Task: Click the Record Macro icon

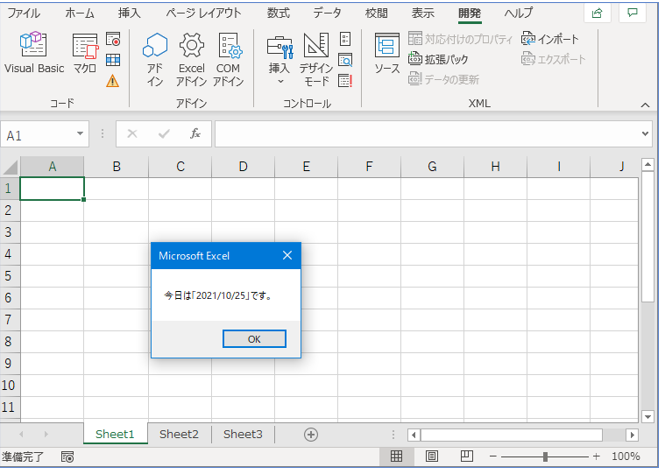Action: (x=113, y=39)
